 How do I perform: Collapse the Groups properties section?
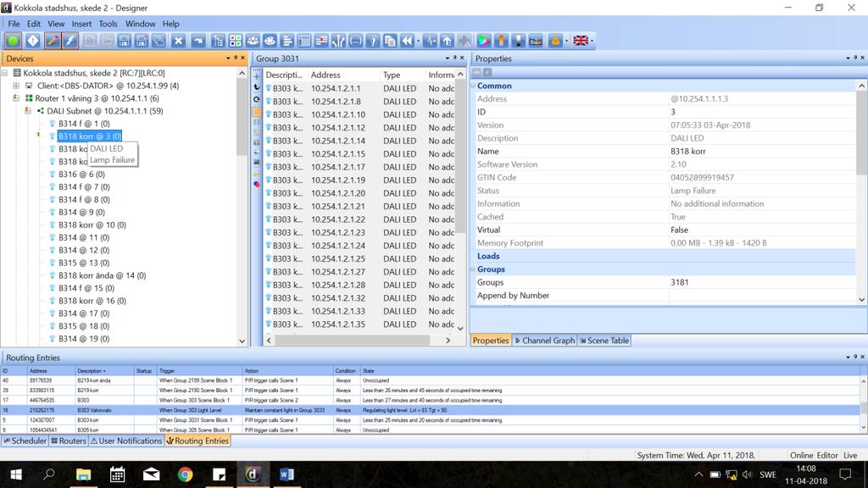[473, 269]
